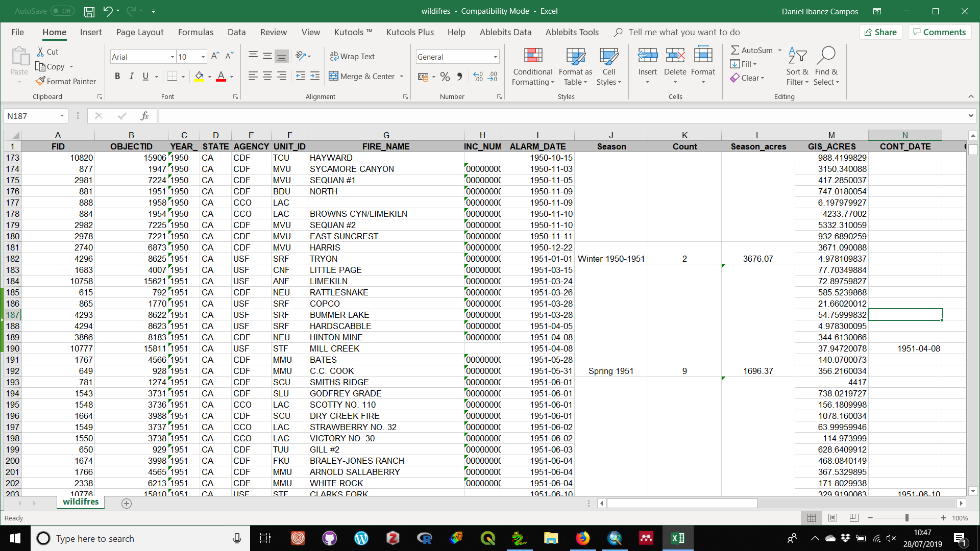Image resolution: width=980 pixels, height=551 pixels.
Task: Toggle Merge & Center
Action: pos(362,76)
